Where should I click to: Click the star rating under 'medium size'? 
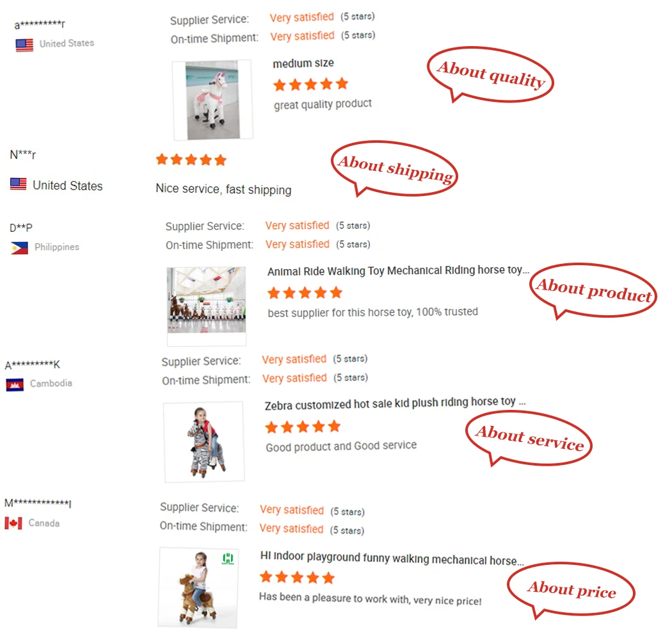(310, 84)
